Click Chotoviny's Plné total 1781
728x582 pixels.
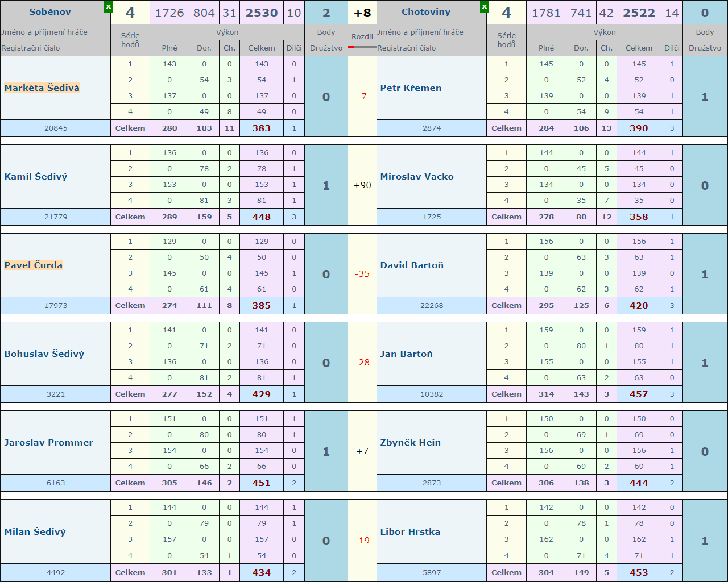tap(547, 13)
